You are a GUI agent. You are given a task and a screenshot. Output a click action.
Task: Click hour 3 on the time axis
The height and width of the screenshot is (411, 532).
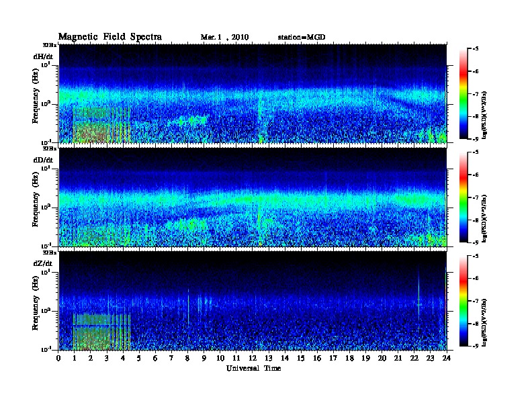pyautogui.click(x=107, y=358)
